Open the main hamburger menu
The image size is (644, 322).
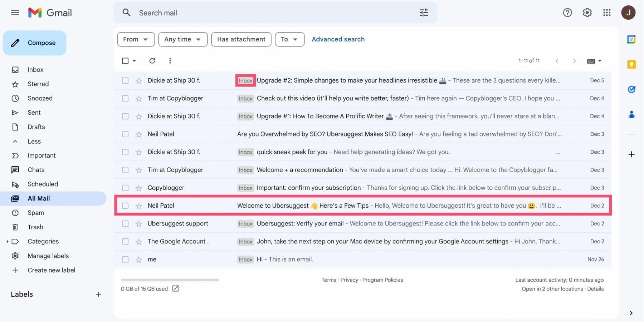15,13
